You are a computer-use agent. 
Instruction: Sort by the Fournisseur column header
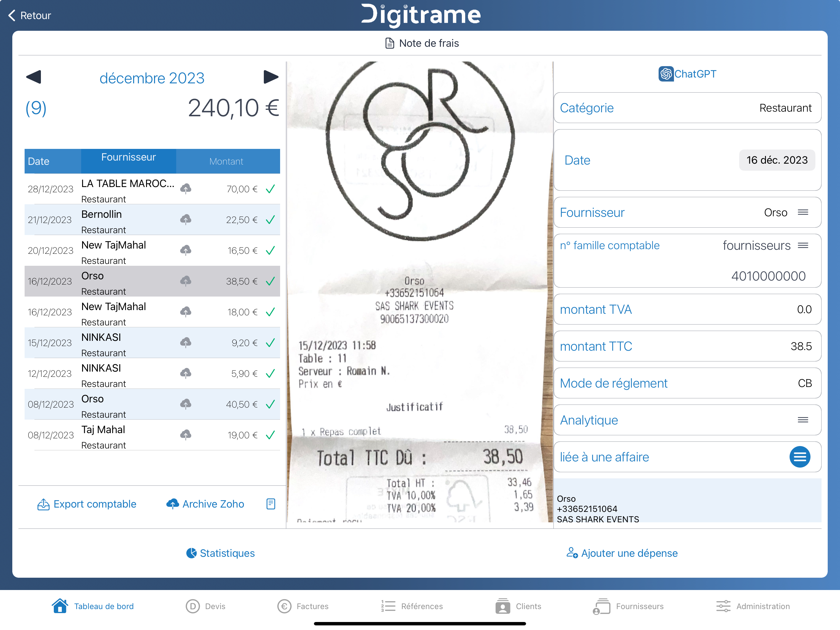(128, 161)
